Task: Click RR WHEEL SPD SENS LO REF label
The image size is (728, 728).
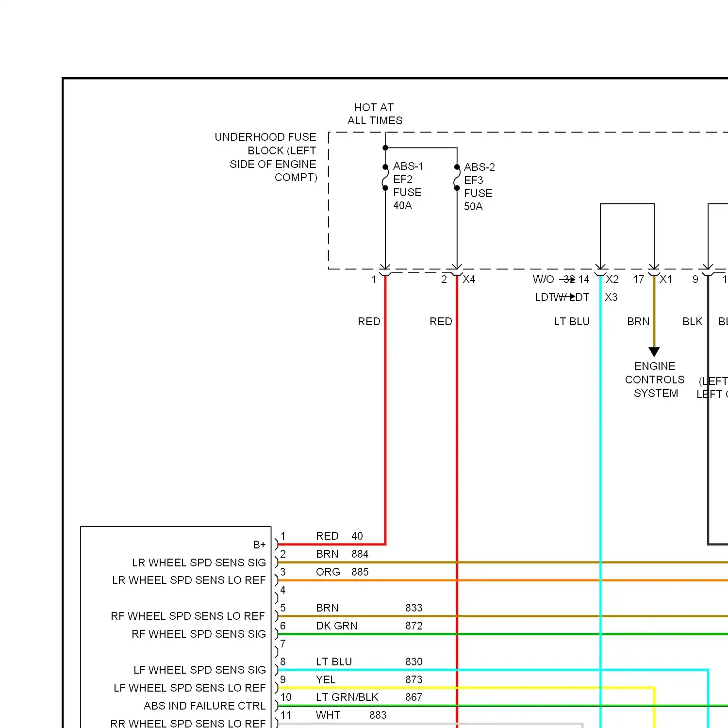Action: (x=188, y=724)
